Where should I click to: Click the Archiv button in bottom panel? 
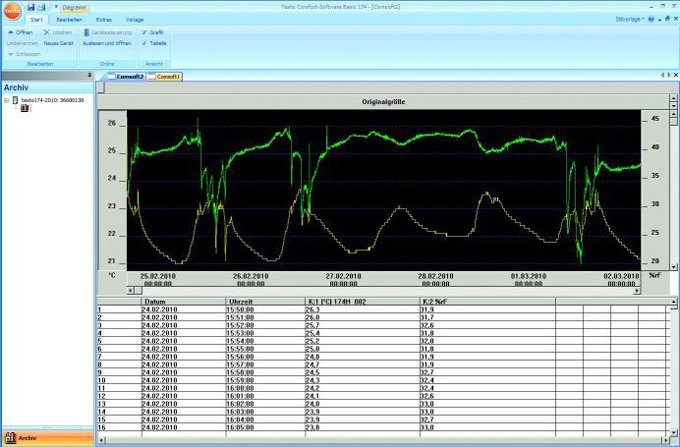(47, 438)
